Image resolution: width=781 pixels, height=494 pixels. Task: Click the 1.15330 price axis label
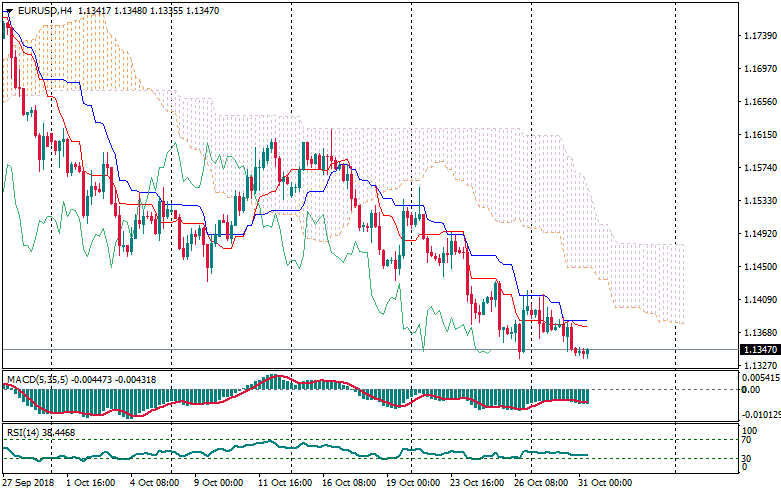tap(761, 201)
